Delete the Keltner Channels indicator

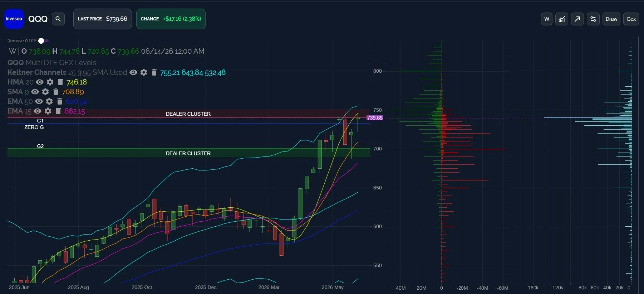(154, 72)
